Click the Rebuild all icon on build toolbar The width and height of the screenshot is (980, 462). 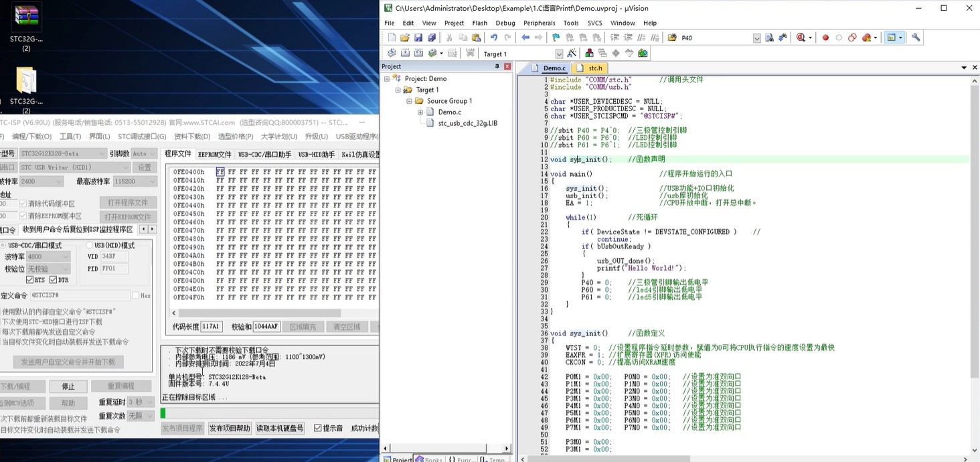418,53
